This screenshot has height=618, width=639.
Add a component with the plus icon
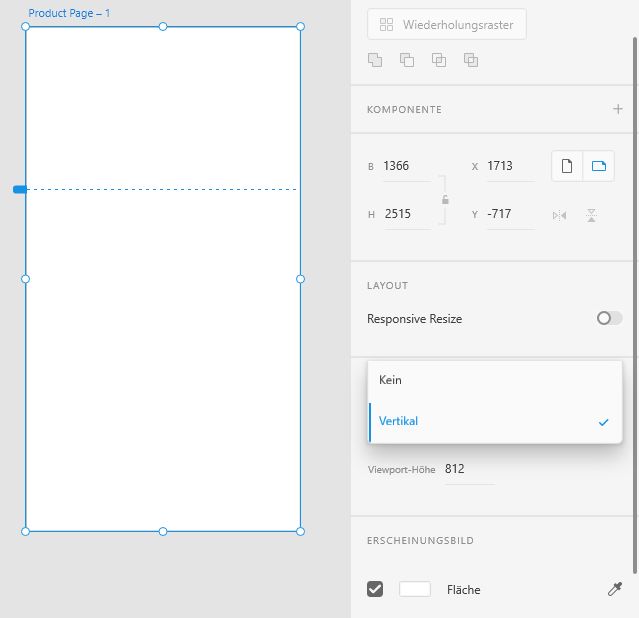click(618, 109)
